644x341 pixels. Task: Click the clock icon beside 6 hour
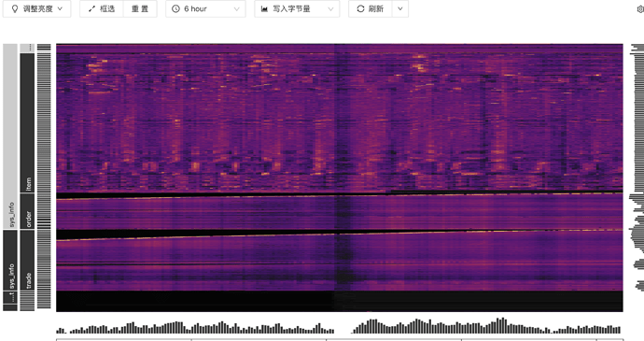(175, 8)
